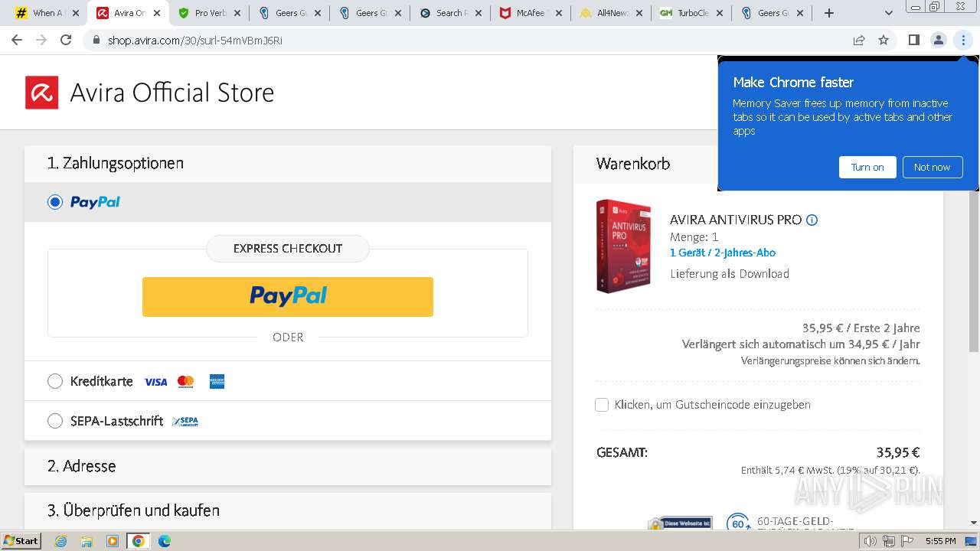Screen dimensions: 980x551
Task: Open a new browser tab
Action: point(829,13)
